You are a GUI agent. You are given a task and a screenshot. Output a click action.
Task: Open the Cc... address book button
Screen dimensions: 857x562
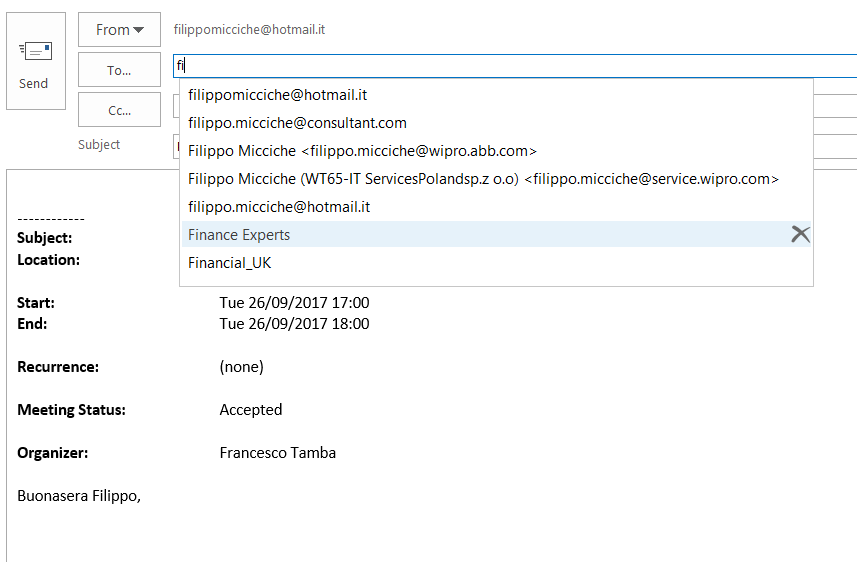(119, 110)
